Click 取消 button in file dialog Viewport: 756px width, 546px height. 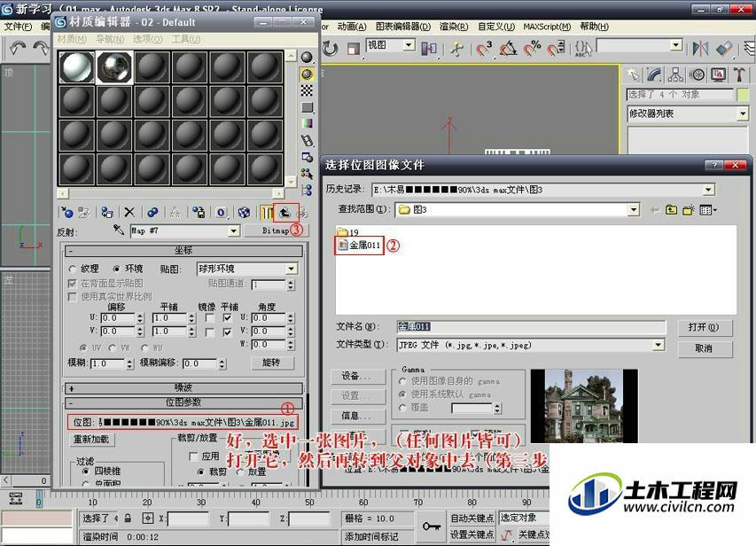click(x=705, y=348)
